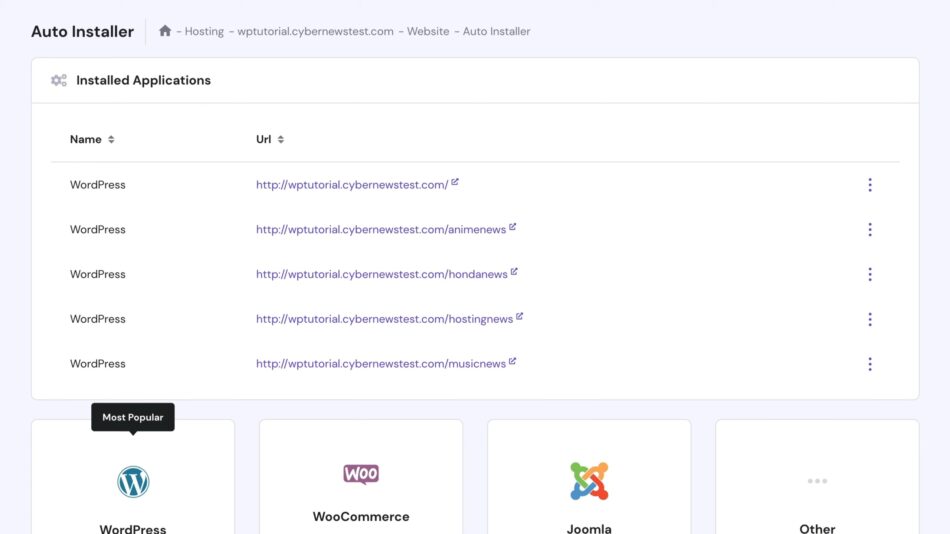Viewport: 950px width, 534px height.
Task: Click the Auto Installer page title
Action: point(82,32)
